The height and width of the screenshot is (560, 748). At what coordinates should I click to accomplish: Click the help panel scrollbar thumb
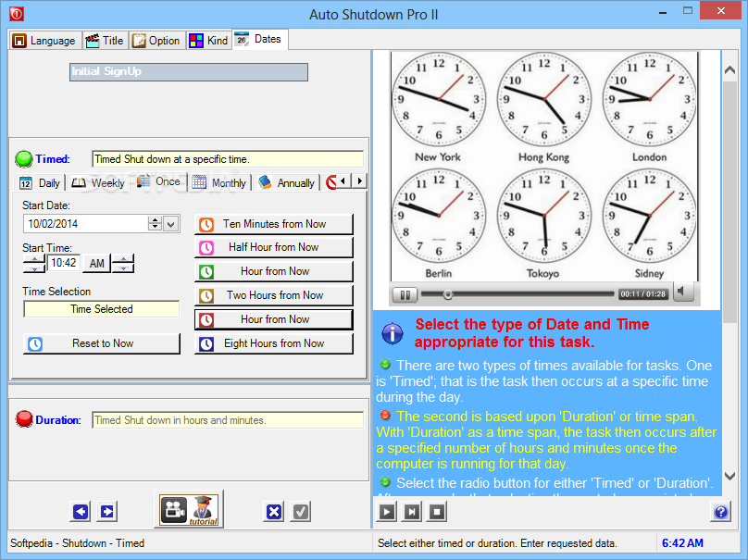point(729,203)
